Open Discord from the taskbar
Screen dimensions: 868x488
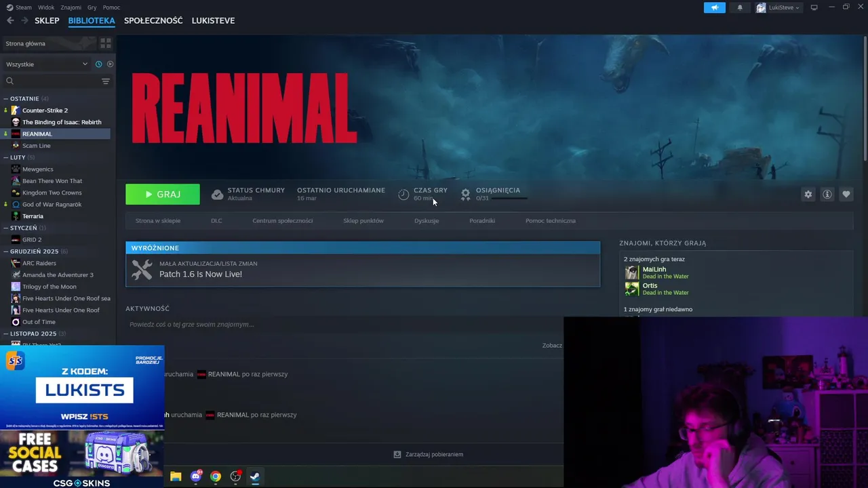196,476
